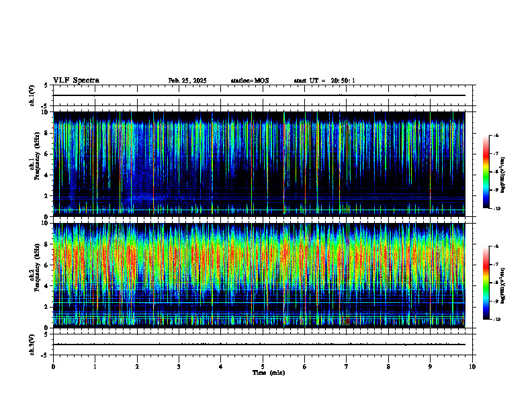Screen dimensions: 532x411
Task: Click the "-6" label on ch.1 colorbar
Action: [x=496, y=135]
